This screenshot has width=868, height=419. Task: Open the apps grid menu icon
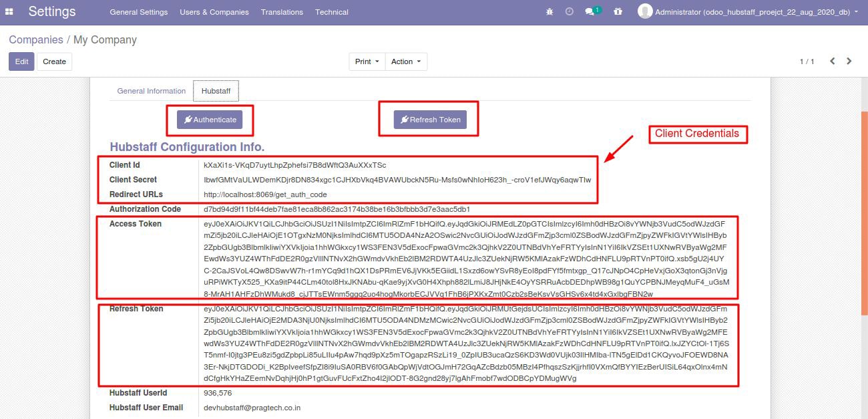pyautogui.click(x=9, y=11)
